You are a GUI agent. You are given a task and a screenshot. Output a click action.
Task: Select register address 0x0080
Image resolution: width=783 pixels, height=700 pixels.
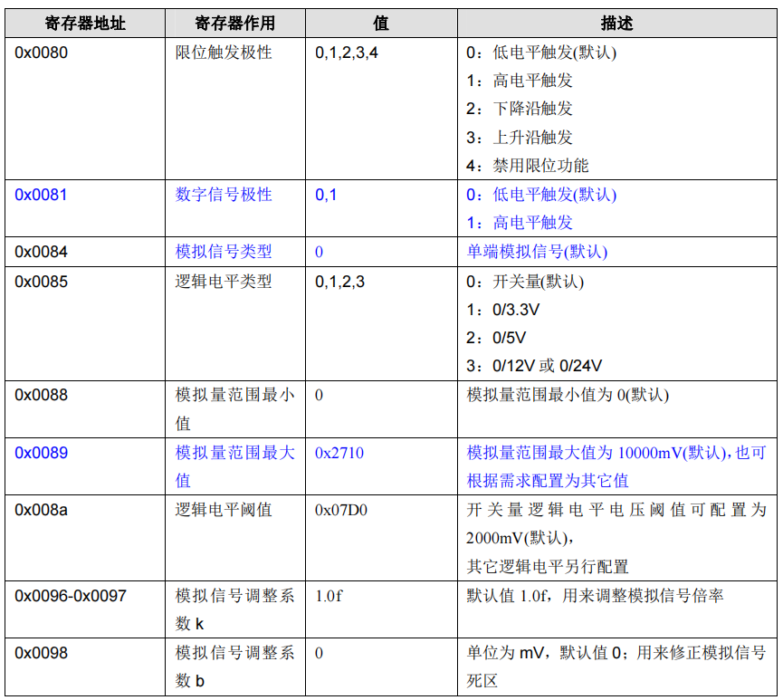click(42, 53)
